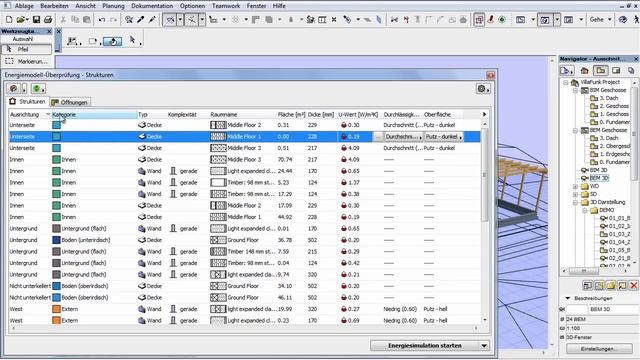This screenshot has height=360, width=640.
Task: Sort by the U-Wert column header
Action: [x=358, y=115]
